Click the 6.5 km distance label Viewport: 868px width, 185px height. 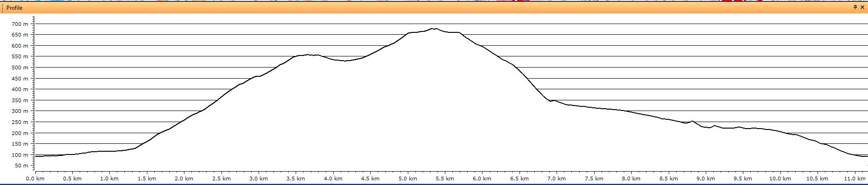click(520, 179)
